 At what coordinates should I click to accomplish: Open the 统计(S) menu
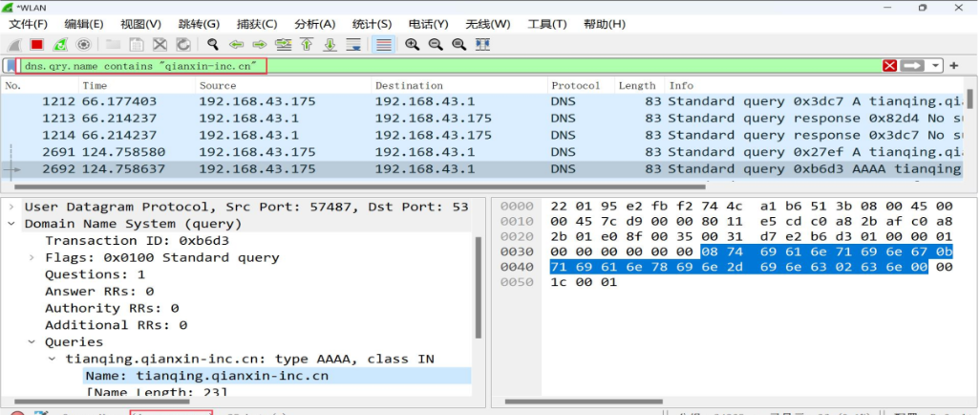[372, 23]
